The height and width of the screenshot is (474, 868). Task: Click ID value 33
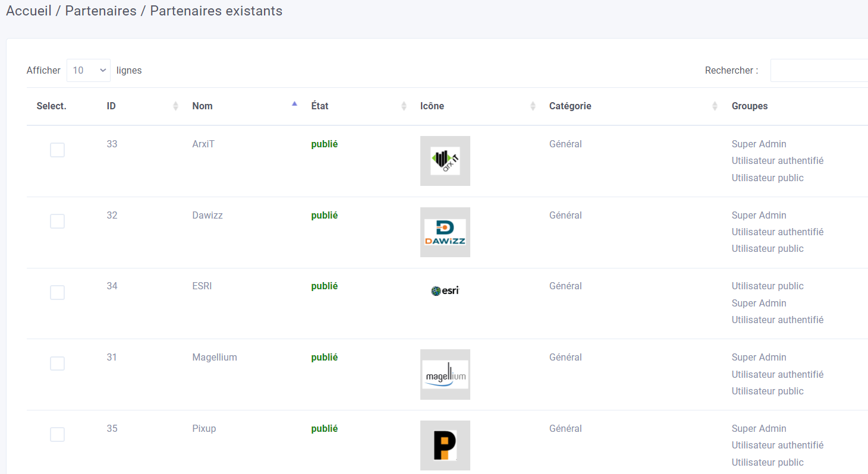tap(112, 144)
